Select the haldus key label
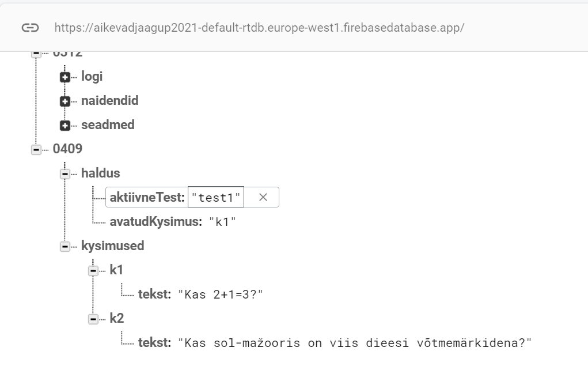588x370 pixels. (x=101, y=173)
